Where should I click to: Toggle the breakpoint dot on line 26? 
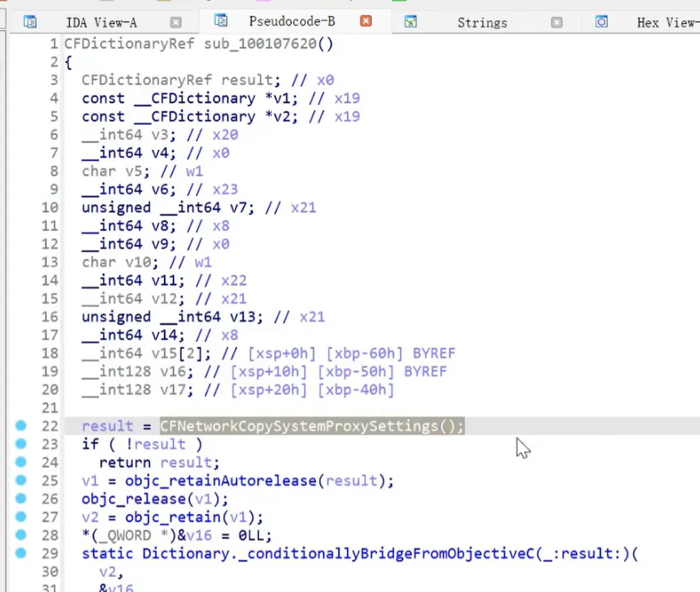coord(21,499)
